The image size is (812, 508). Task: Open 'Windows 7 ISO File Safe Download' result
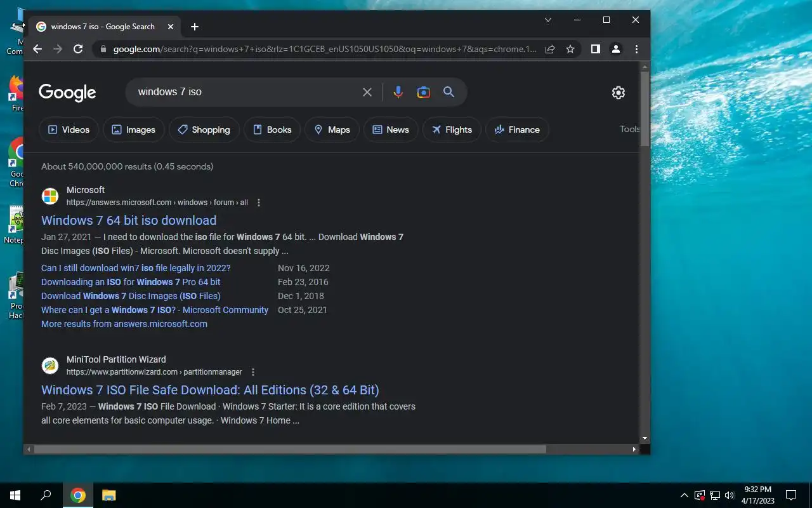tap(210, 390)
